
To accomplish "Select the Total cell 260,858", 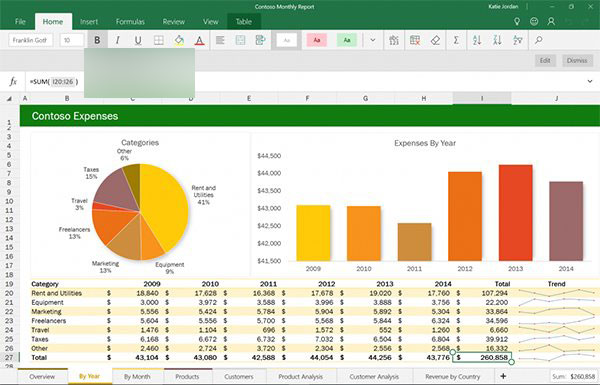I will (482, 357).
